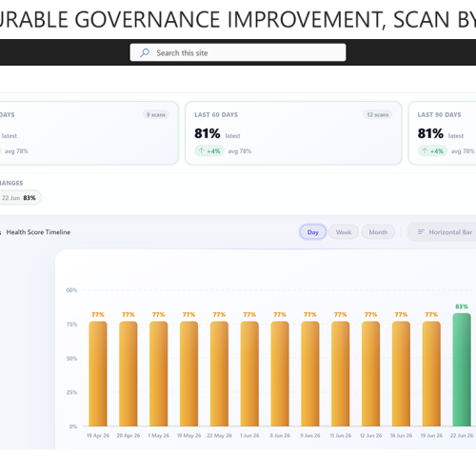The width and height of the screenshot is (476, 476).
Task: Click the 22 May 26 bar
Action: [x=219, y=373]
